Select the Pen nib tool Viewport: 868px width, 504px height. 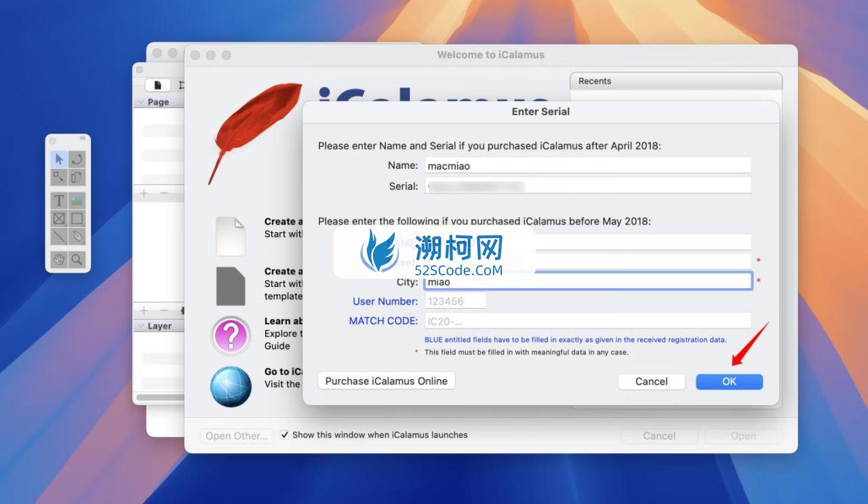click(x=77, y=236)
